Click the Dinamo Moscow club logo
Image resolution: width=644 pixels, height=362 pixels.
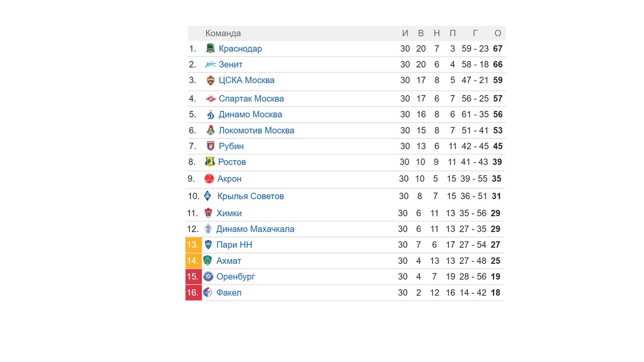point(210,114)
